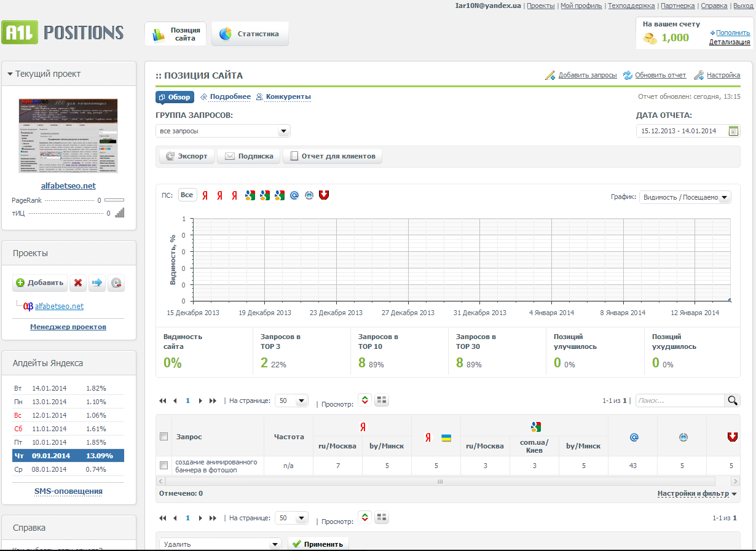Click the table's horizontal scrollbar

pos(439,482)
